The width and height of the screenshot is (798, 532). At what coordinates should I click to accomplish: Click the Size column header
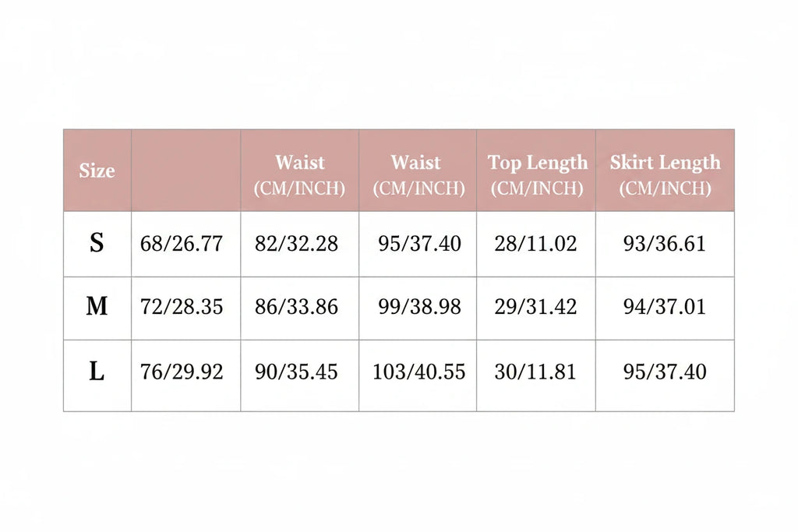click(x=97, y=171)
